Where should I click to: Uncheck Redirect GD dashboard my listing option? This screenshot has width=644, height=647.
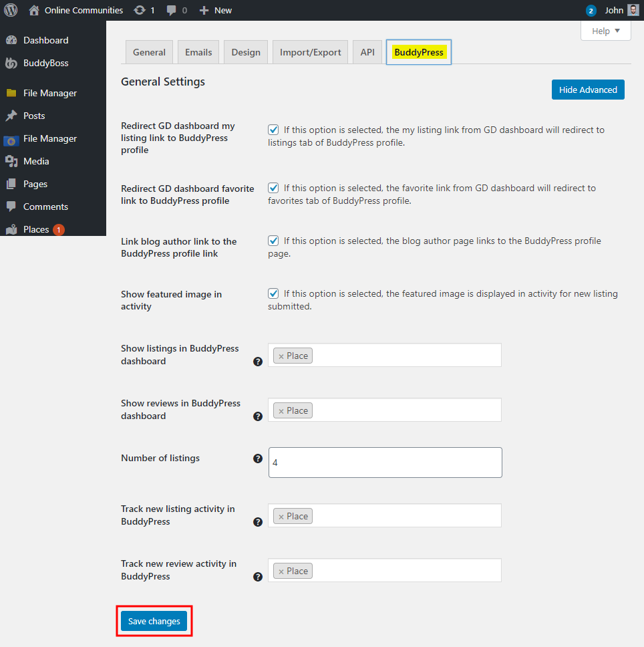click(x=273, y=130)
